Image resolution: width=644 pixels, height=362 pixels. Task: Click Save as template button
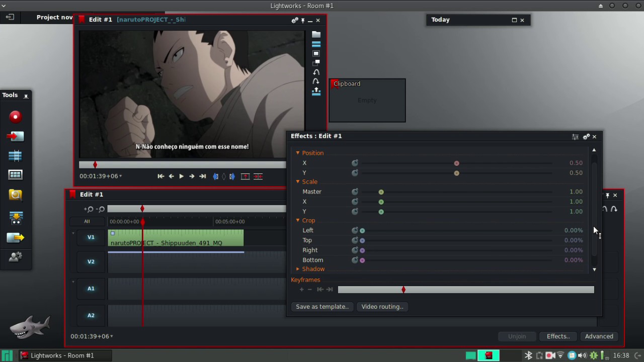pos(322,307)
